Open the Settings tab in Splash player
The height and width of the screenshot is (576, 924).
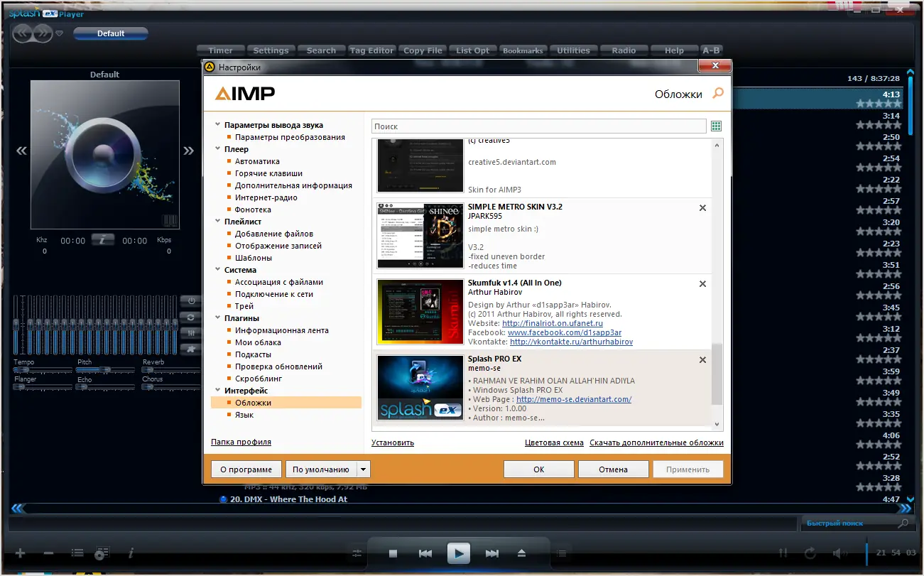point(271,50)
